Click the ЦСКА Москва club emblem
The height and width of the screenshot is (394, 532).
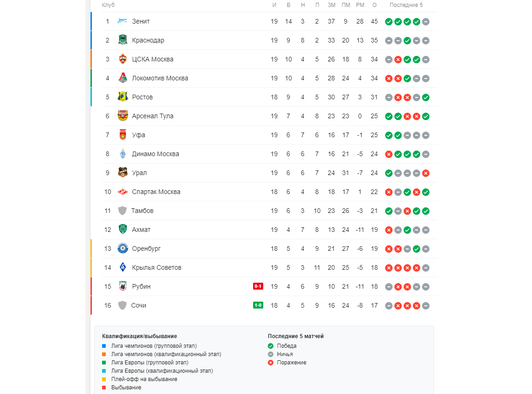122,59
